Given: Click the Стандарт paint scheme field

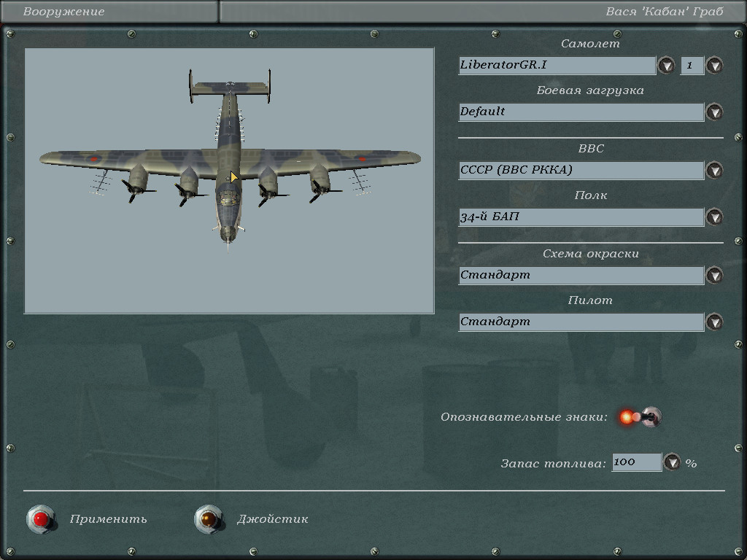Looking at the screenshot, I should pos(581,275).
